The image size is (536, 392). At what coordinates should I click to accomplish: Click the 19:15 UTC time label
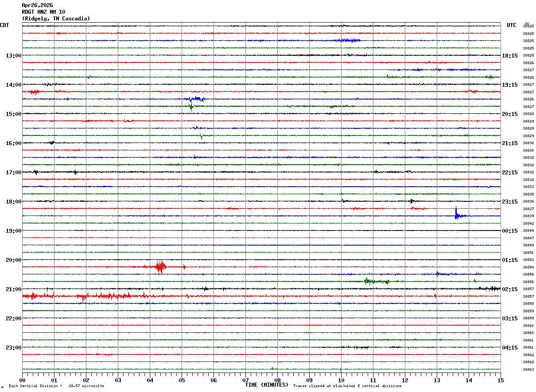click(510, 85)
